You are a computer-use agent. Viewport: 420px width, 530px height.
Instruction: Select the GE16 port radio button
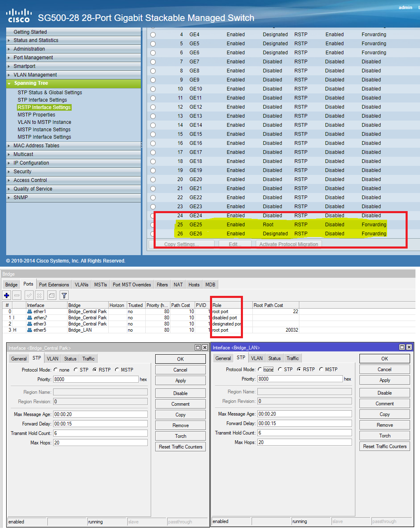153,144
